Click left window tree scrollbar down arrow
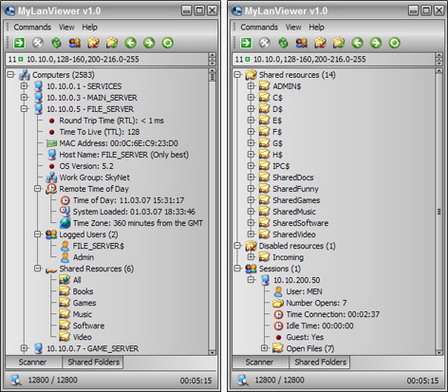This screenshot has width=448, height=392. click(212, 352)
